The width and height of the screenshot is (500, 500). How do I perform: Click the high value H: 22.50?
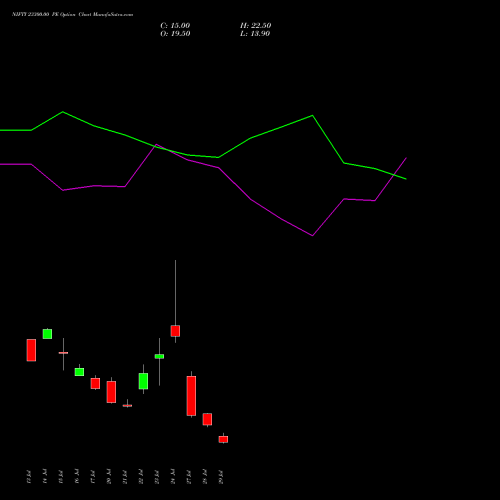[x=256, y=26]
